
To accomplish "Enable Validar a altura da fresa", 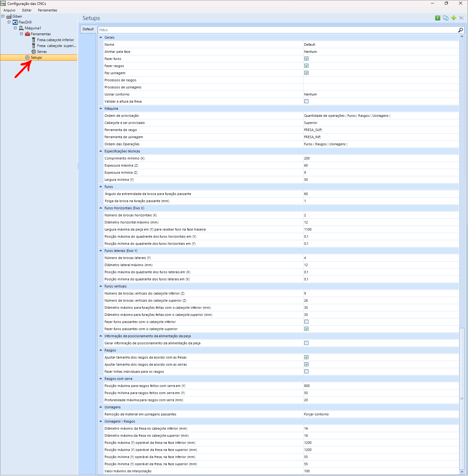I will [306, 101].
